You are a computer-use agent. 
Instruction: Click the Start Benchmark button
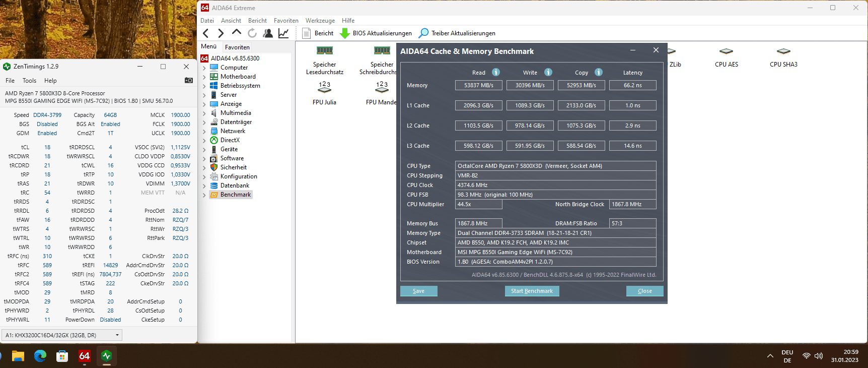coord(532,291)
